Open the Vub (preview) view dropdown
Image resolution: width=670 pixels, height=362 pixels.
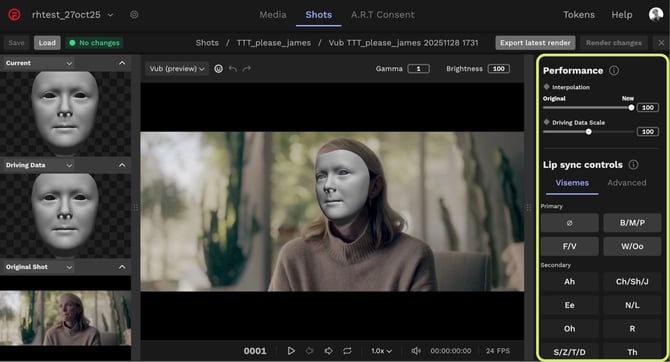click(177, 69)
